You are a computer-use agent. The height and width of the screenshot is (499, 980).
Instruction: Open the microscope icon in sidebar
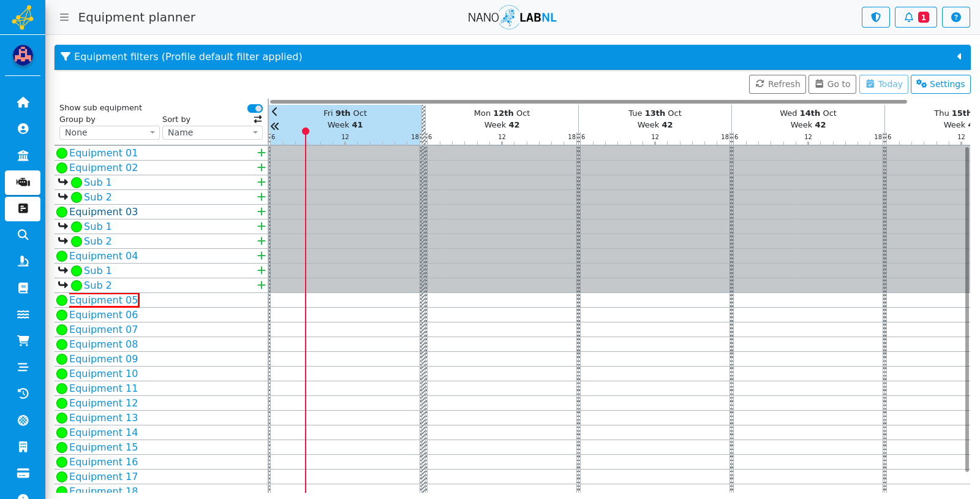(23, 261)
